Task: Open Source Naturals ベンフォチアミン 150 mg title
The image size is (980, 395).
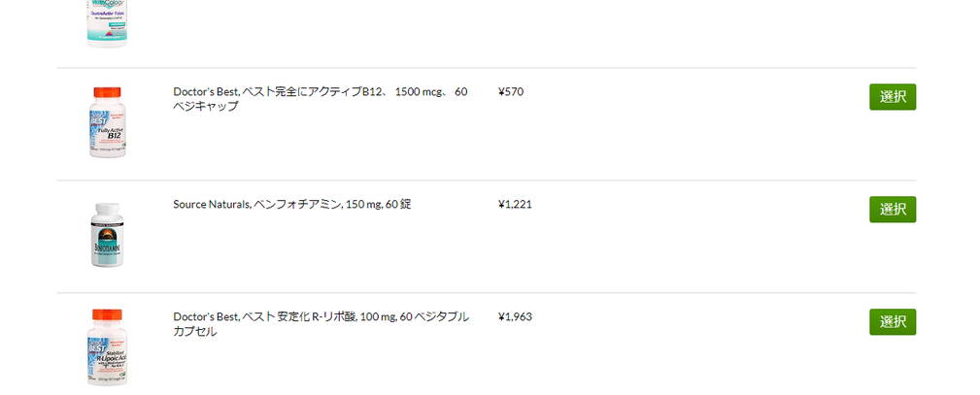Action: pos(292,205)
